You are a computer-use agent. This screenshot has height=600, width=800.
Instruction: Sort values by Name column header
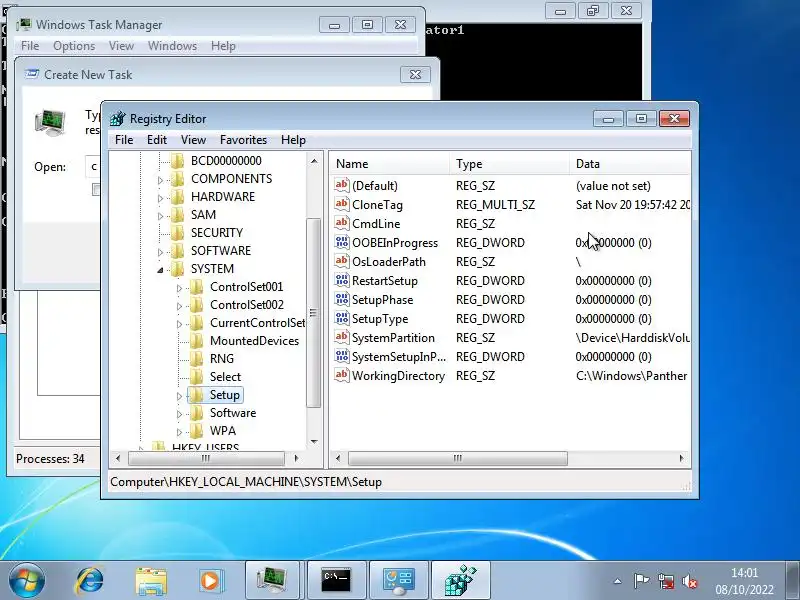coord(390,164)
